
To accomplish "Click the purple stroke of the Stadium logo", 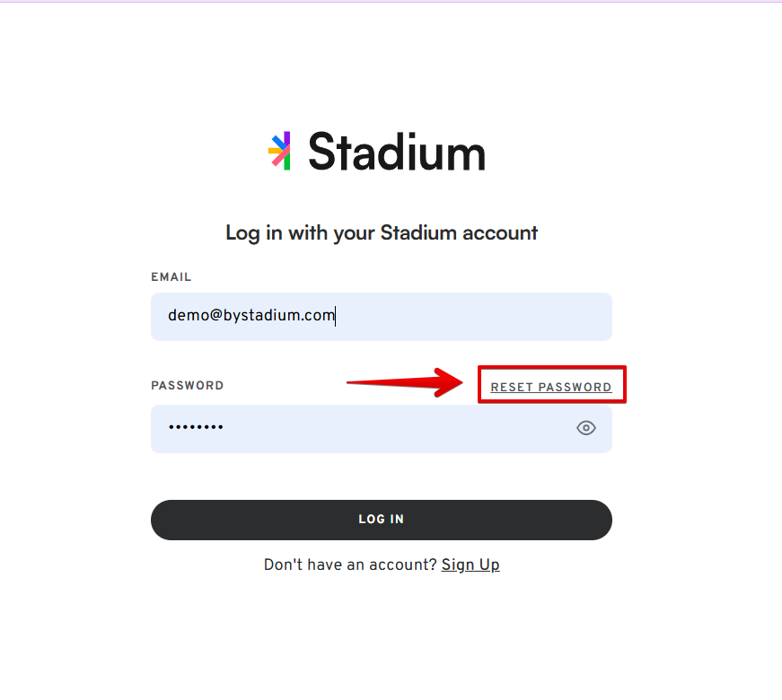I will click(286, 140).
